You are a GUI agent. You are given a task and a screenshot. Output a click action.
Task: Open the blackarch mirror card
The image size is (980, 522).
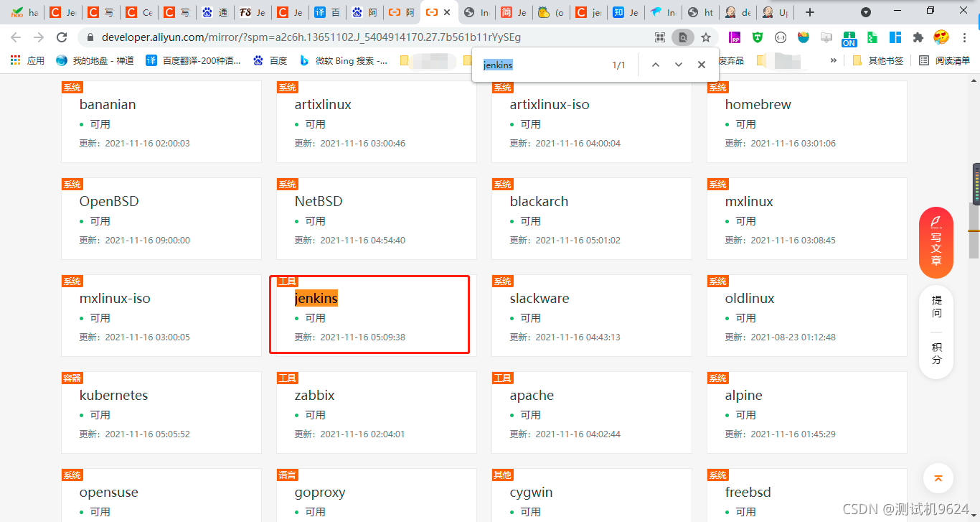(x=592, y=218)
